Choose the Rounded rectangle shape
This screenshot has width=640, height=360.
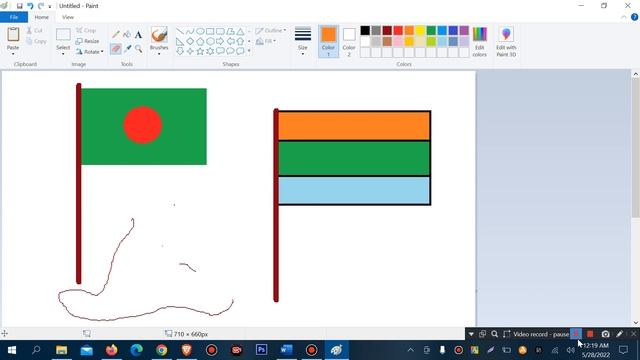coord(220,31)
